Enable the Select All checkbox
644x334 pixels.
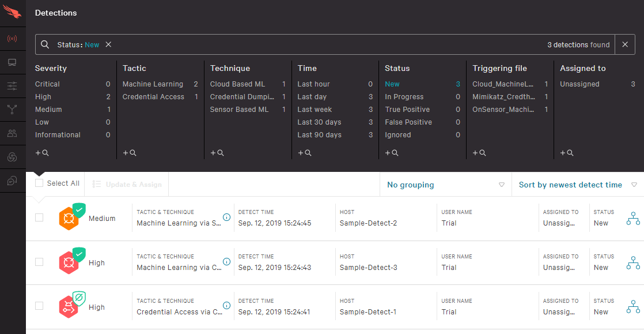point(39,183)
